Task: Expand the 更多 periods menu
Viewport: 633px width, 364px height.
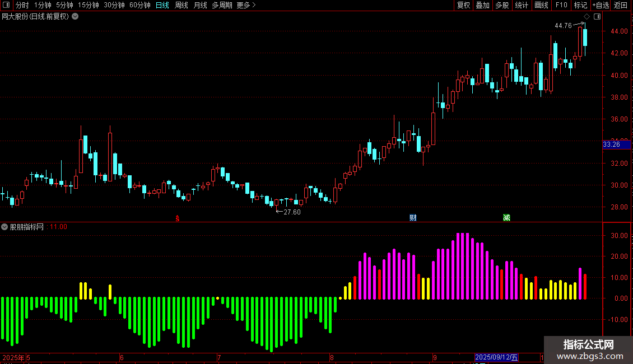Action: [246, 5]
